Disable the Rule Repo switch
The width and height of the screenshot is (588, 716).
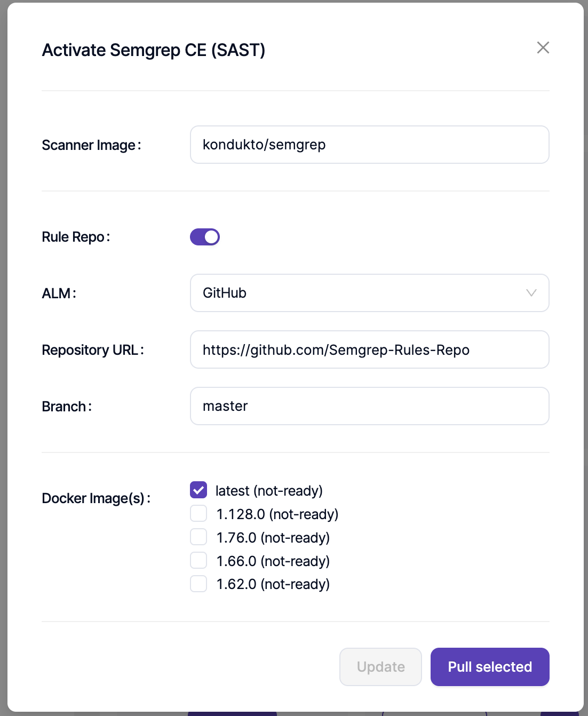pos(205,237)
